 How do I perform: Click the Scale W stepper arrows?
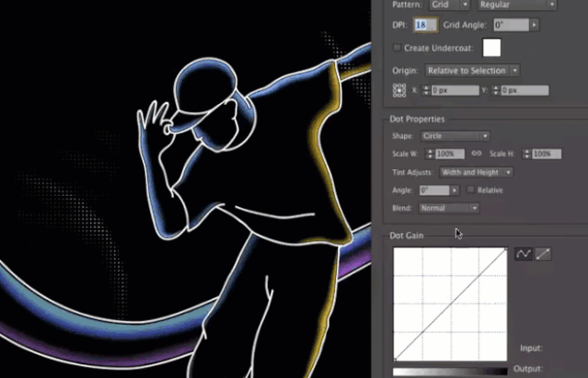point(430,154)
